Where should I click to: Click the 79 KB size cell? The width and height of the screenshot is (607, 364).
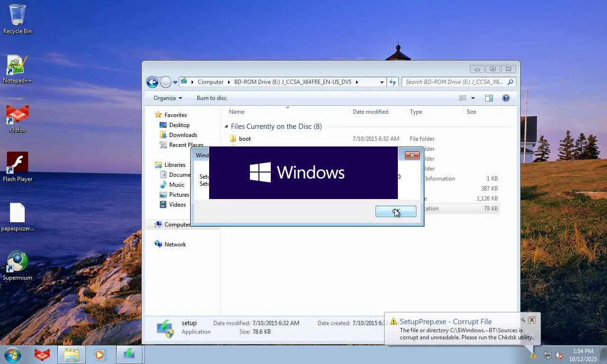coord(491,209)
